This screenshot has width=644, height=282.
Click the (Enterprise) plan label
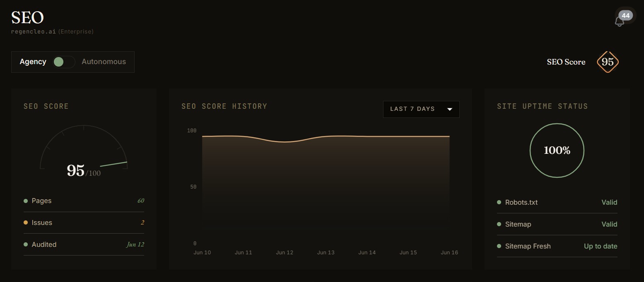click(x=76, y=31)
